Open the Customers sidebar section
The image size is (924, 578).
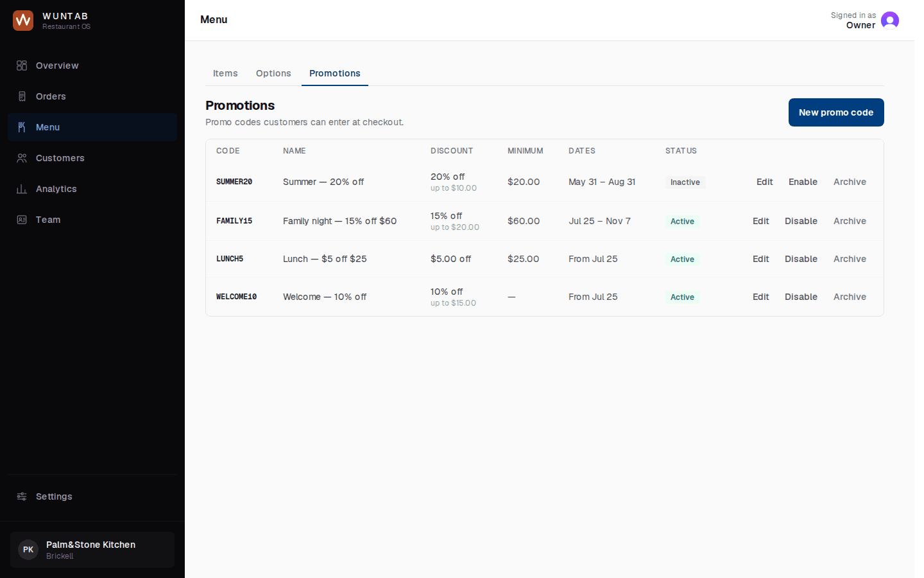(x=92, y=158)
